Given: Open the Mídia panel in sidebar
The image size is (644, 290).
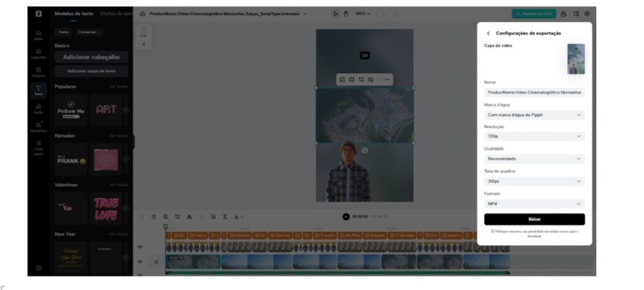Looking at the screenshot, I should (38, 35).
